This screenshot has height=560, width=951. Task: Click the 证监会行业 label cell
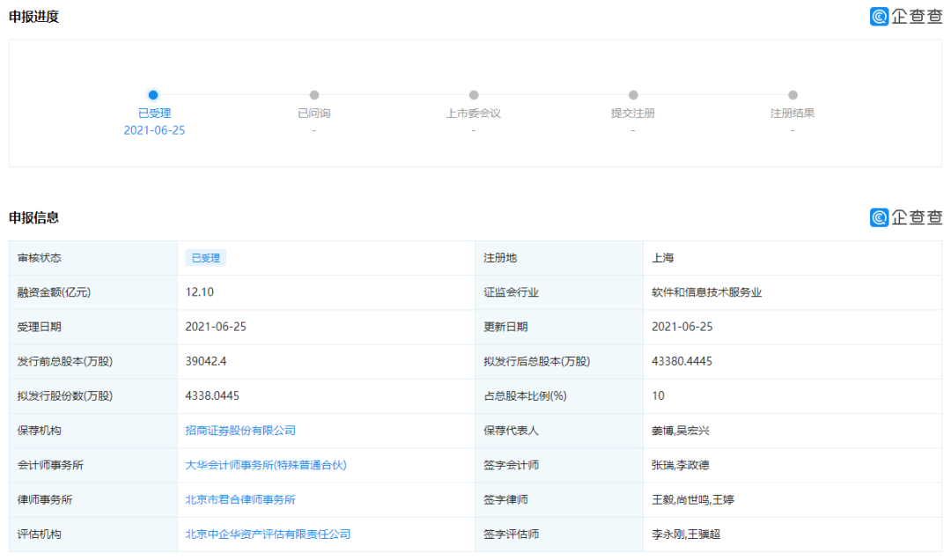[559, 292]
